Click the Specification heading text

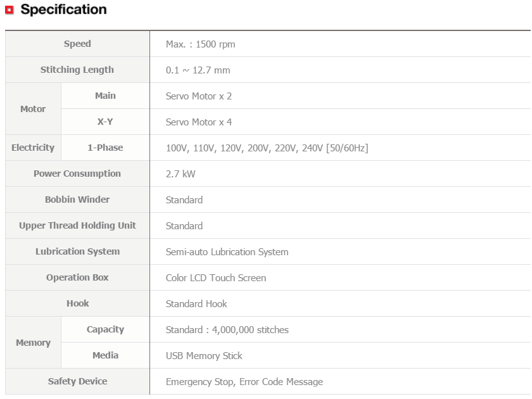[63, 9]
